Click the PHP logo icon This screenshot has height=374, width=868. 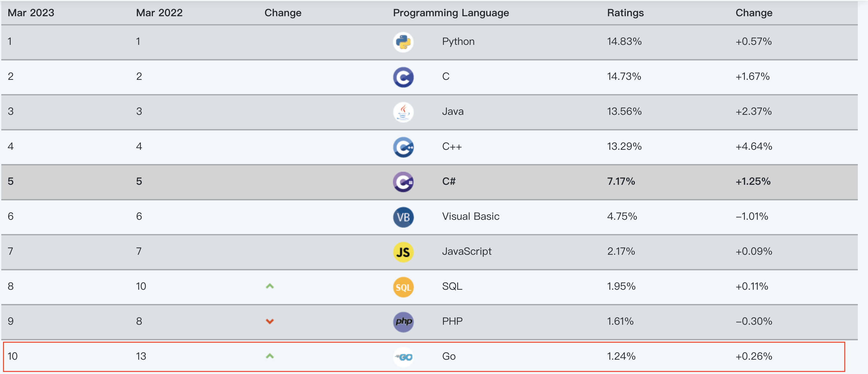coord(403,322)
